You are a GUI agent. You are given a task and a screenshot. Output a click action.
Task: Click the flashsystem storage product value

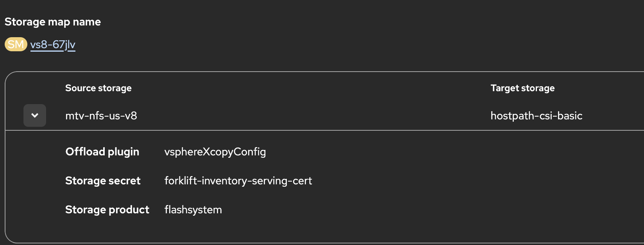pos(193,210)
